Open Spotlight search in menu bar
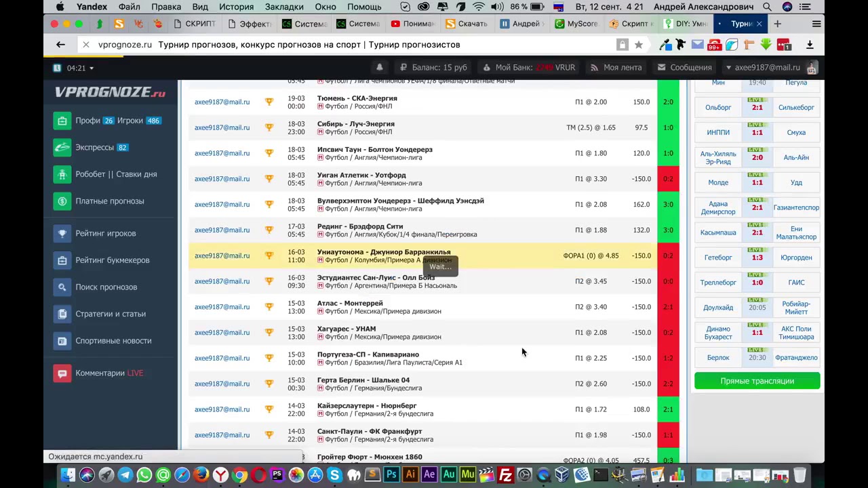The image size is (868, 488). pos(767,7)
